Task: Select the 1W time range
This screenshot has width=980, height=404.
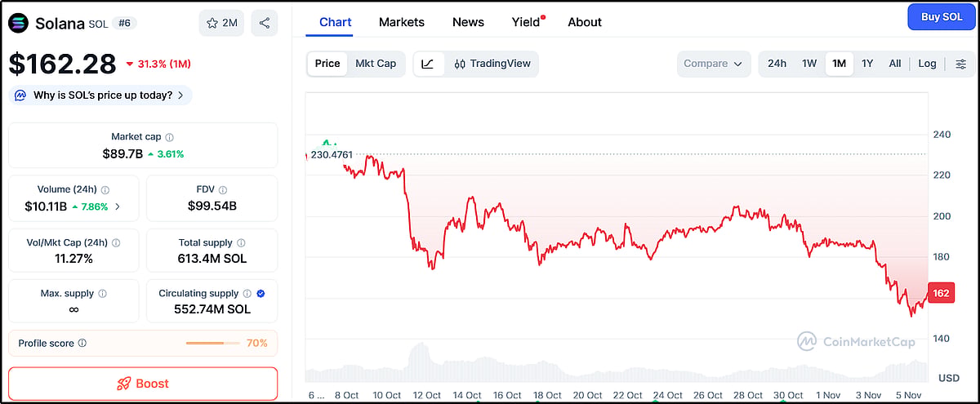Action: tap(809, 64)
